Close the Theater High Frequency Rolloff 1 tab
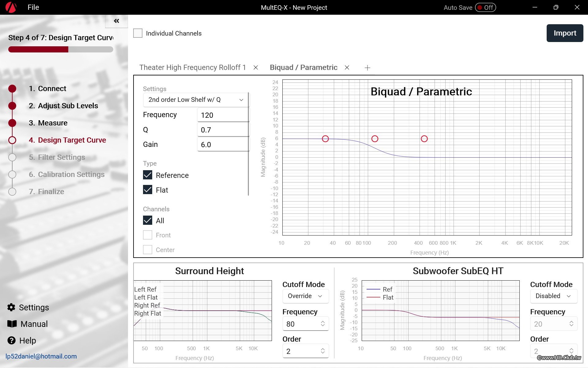Image resolution: width=588 pixels, height=368 pixels. [256, 67]
